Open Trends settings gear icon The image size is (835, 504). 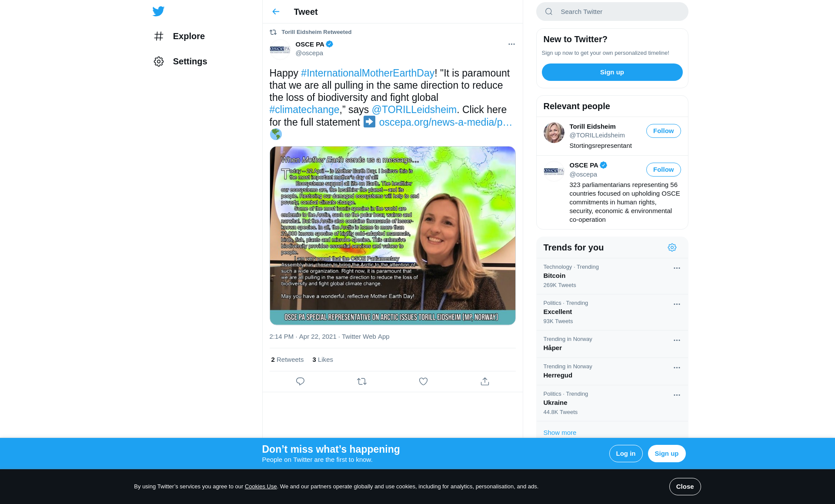[672, 247]
